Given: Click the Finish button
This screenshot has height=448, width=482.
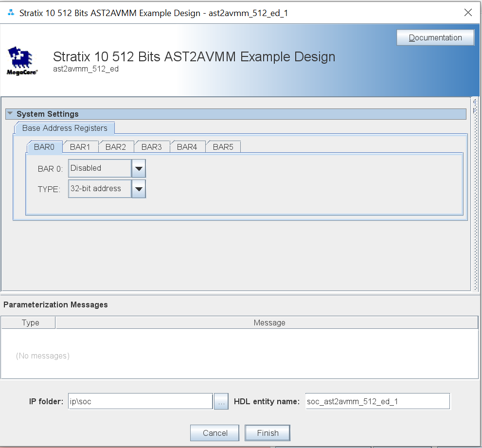Looking at the screenshot, I should pyautogui.click(x=268, y=433).
